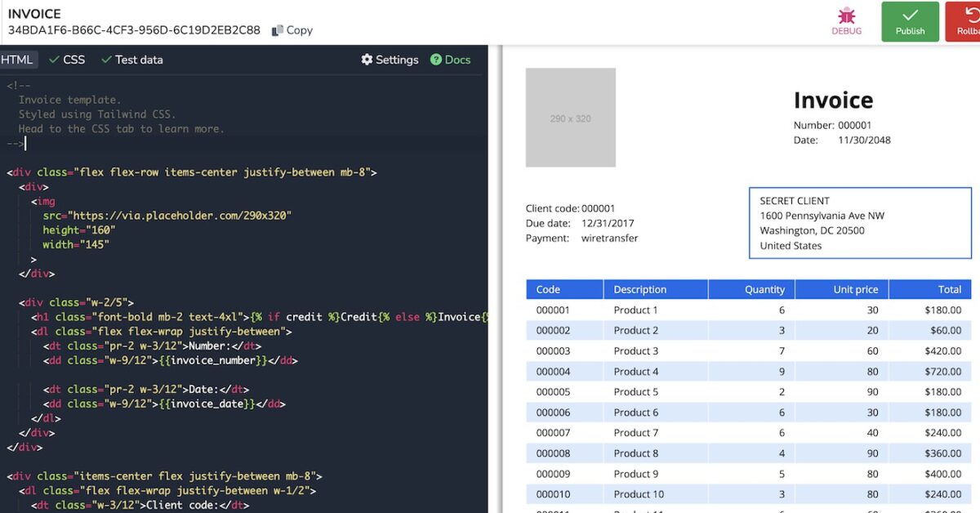Image resolution: width=980 pixels, height=513 pixels.
Task: Click the 290x320 placeholder image thumbnail
Action: [570, 117]
